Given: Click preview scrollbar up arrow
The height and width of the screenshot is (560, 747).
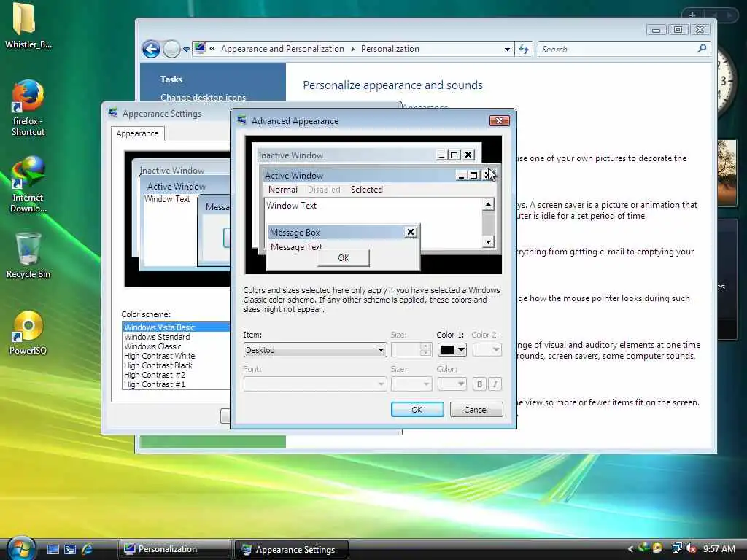Looking at the screenshot, I should point(488,205).
